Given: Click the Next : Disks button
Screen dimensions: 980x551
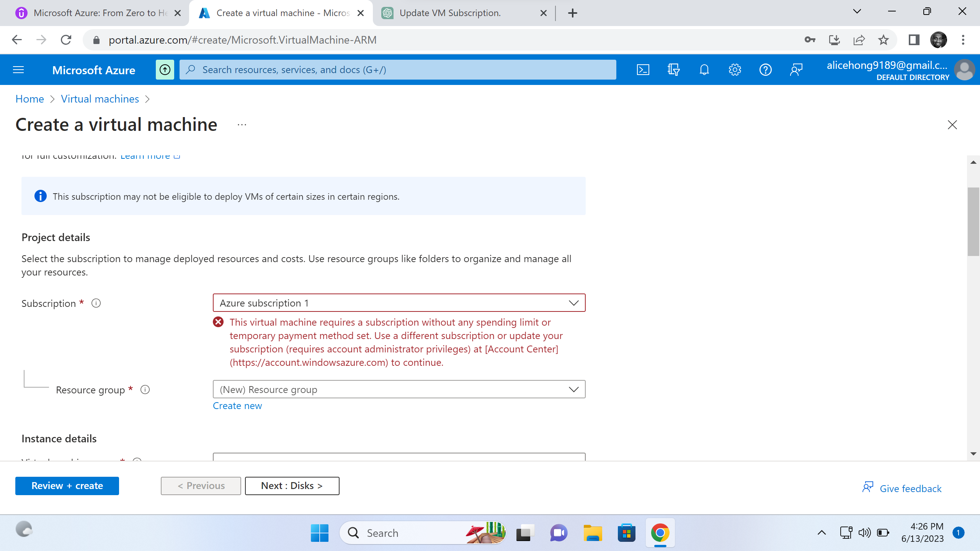Looking at the screenshot, I should pos(292,486).
